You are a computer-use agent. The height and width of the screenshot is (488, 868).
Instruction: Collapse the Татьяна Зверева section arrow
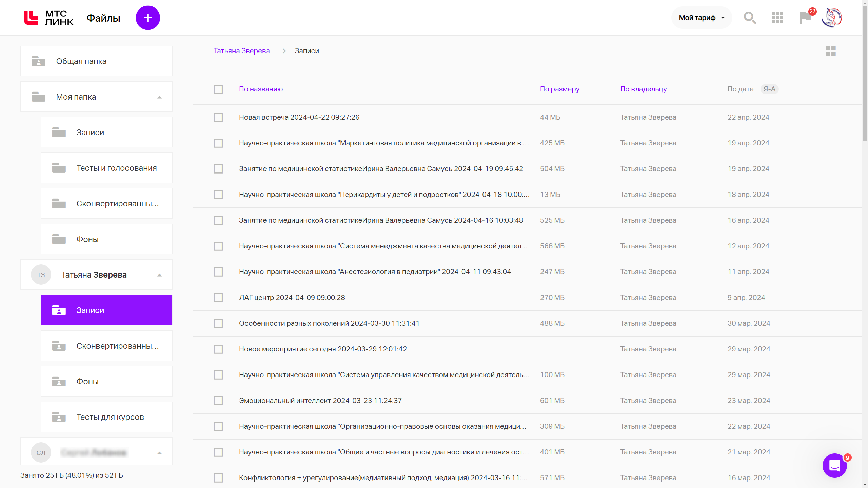pos(159,275)
